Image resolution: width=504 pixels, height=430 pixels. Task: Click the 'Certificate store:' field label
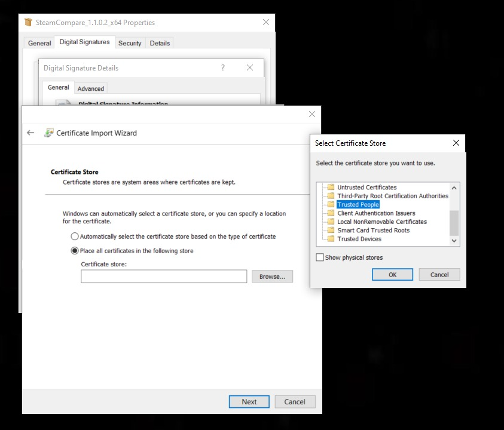pos(104,264)
